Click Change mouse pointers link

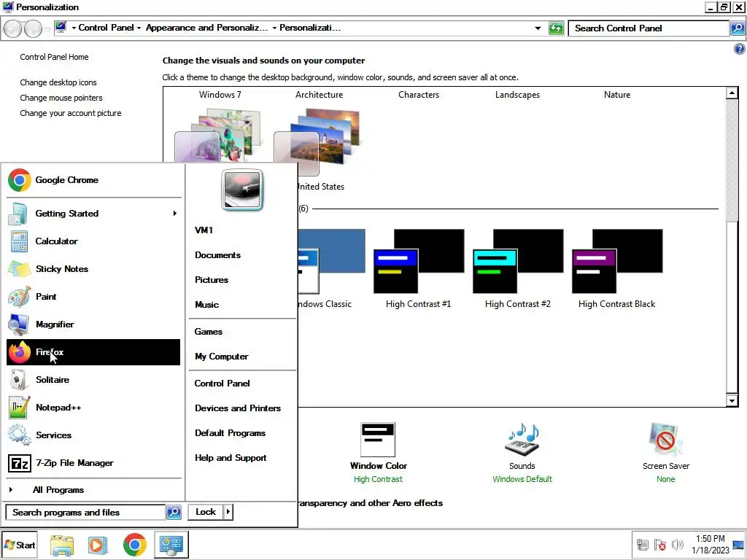pos(61,98)
